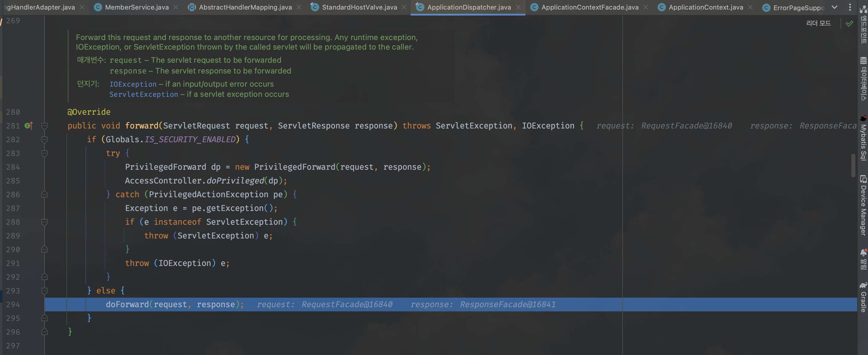The image size is (868, 355).
Task: Close the ApplicationDispatcher.java tab
Action: pyautogui.click(x=518, y=7)
